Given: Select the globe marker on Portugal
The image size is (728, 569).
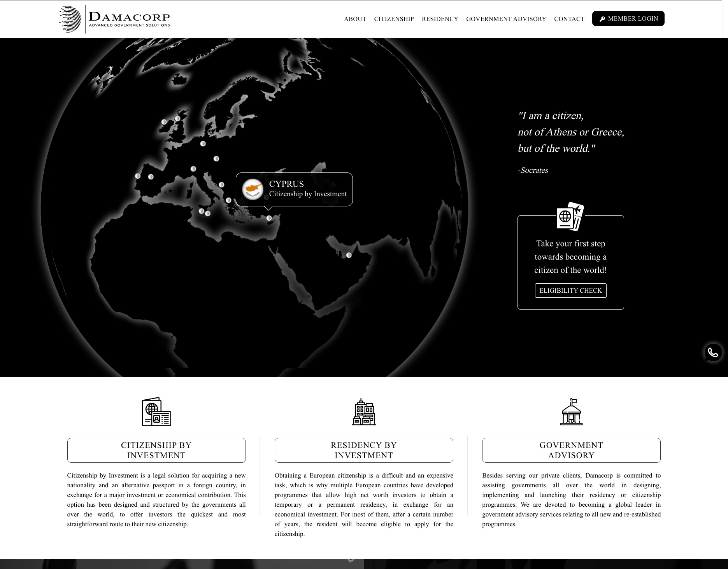Looking at the screenshot, I should tap(138, 176).
